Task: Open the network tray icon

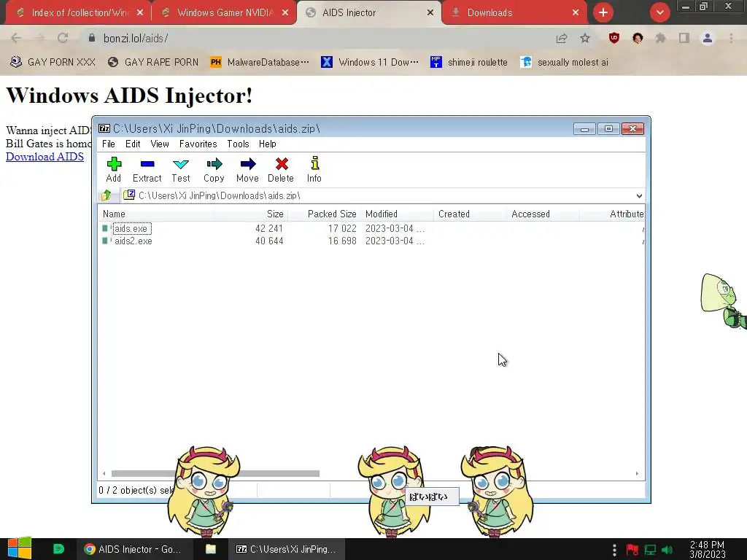Action: coord(650,550)
